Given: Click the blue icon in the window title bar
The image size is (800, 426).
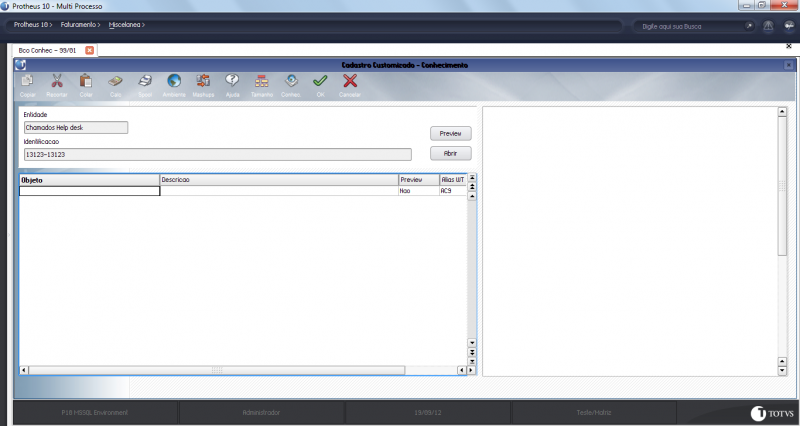Looking at the screenshot, I should pos(20,65).
